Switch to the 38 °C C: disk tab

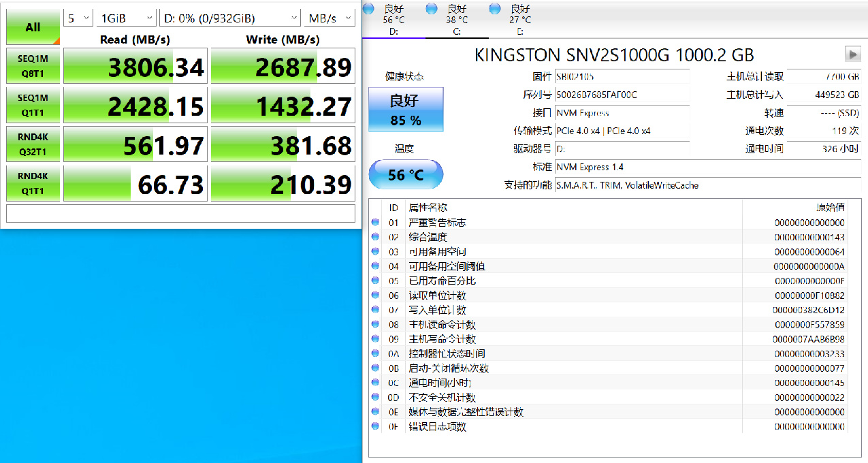point(457,19)
